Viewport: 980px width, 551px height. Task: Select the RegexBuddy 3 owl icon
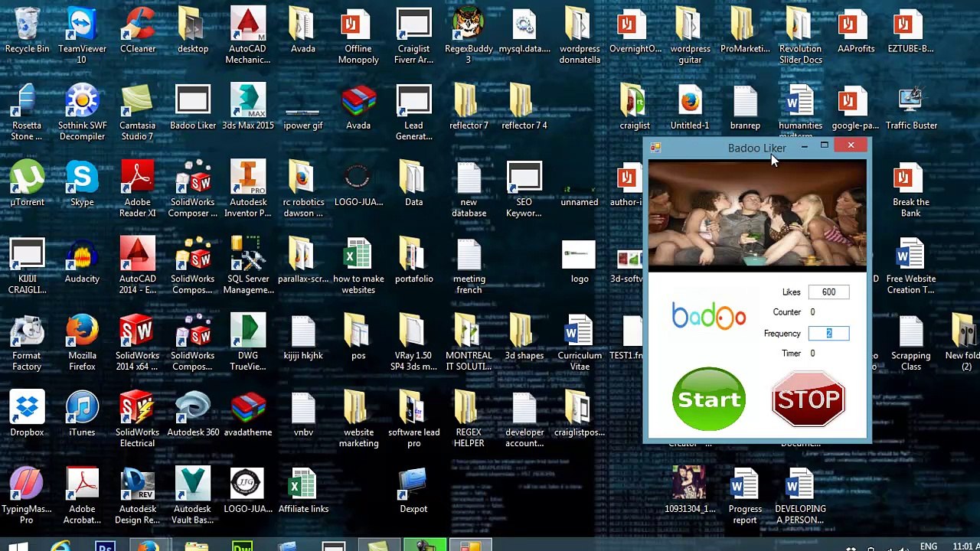(469, 35)
